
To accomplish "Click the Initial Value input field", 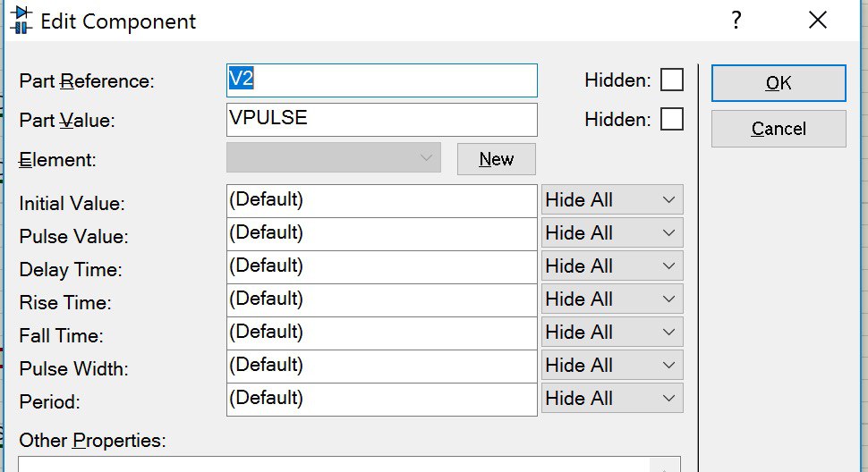I will tap(382, 200).
